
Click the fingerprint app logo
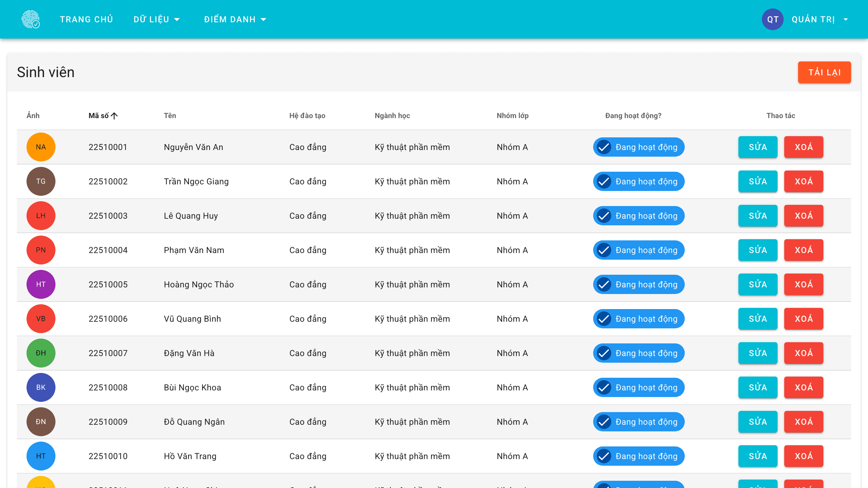(x=31, y=19)
